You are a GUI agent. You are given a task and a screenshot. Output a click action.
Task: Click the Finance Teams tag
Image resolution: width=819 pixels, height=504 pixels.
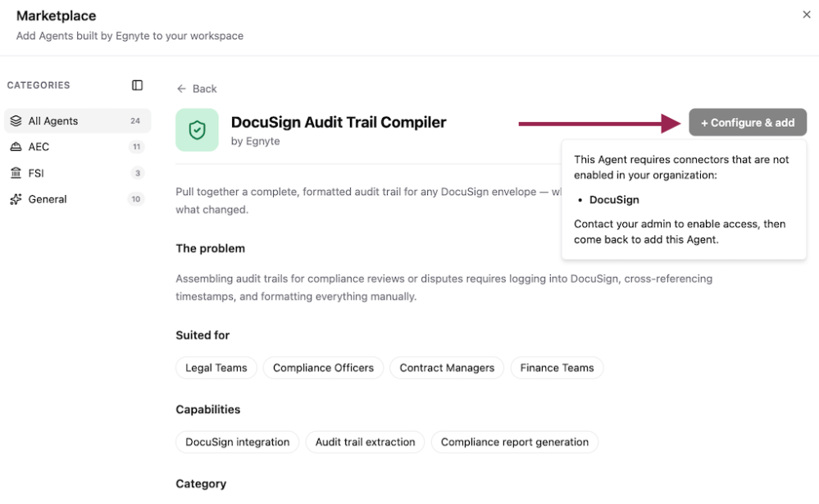pos(557,368)
